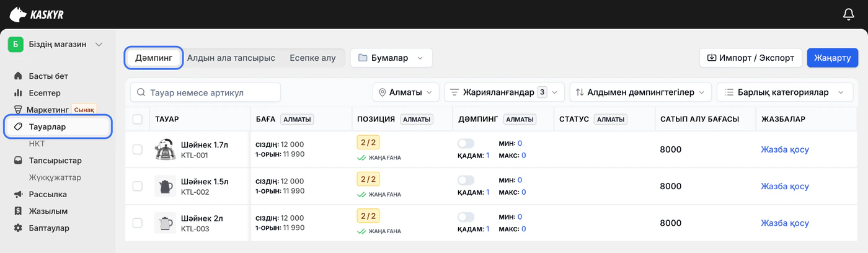Click Шәйнек 1.7л kettle thumbnail
This screenshot has height=253, width=868.
(x=165, y=149)
